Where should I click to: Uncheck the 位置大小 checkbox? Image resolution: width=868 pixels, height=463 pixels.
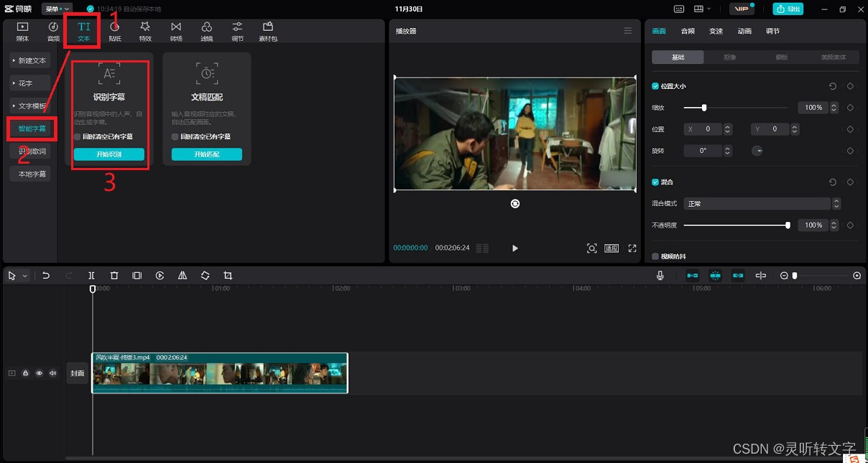click(655, 86)
